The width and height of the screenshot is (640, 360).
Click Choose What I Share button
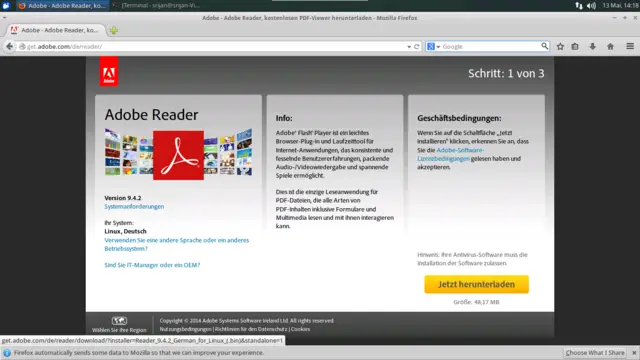coord(595,353)
